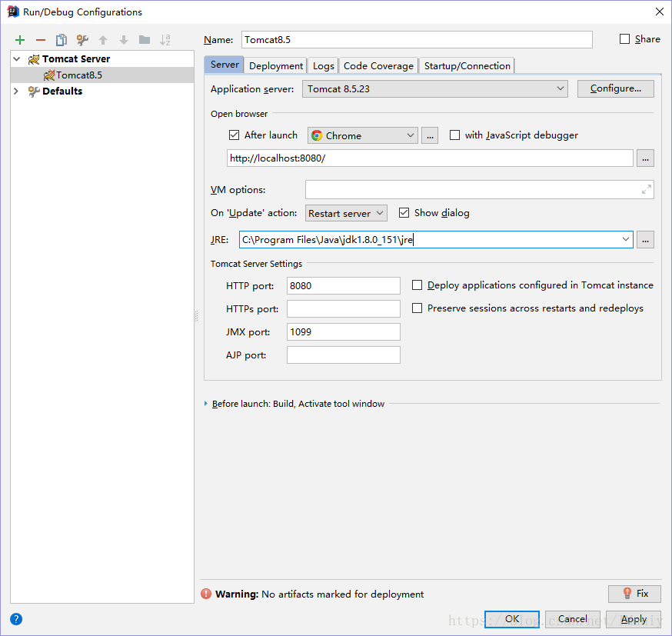Open the Logs tab

tap(323, 65)
